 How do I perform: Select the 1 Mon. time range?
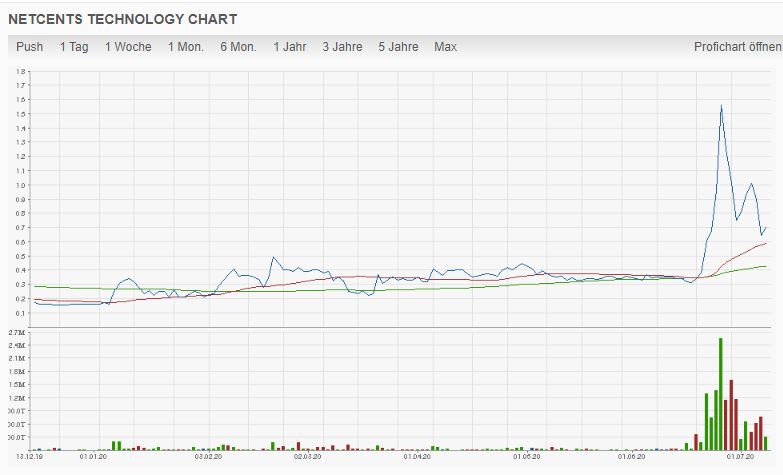coord(186,47)
